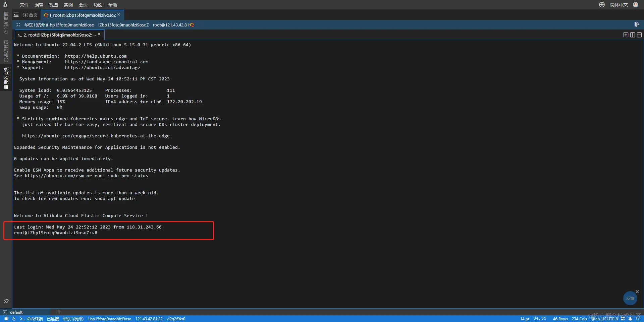Click the pin icon in the left sidebar
Screen dimensions: 644x322
[x=6, y=301]
